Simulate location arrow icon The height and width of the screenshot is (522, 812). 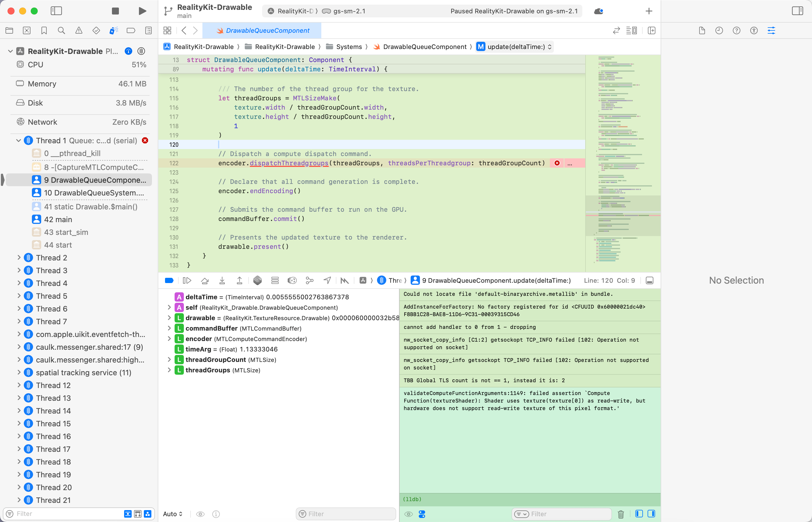point(327,280)
